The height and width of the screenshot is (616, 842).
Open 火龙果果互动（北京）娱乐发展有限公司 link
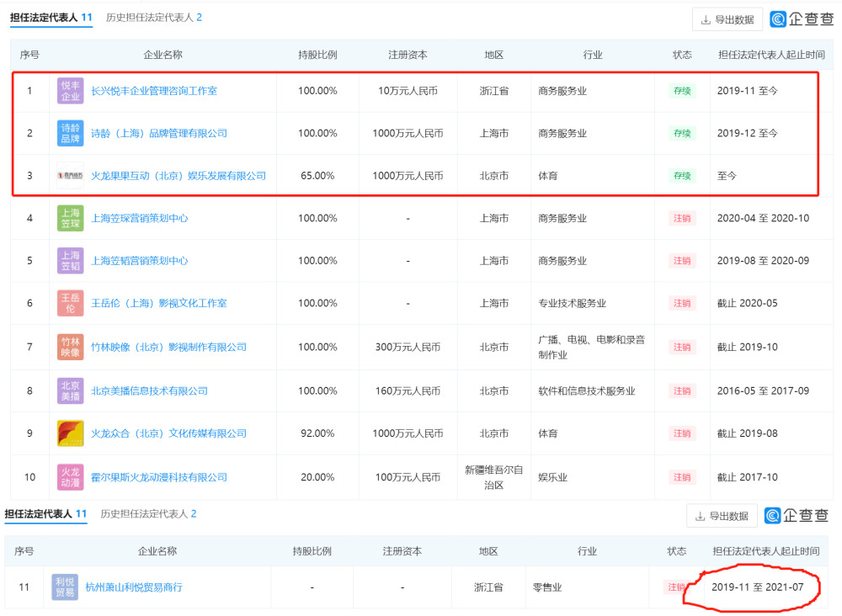(x=179, y=176)
